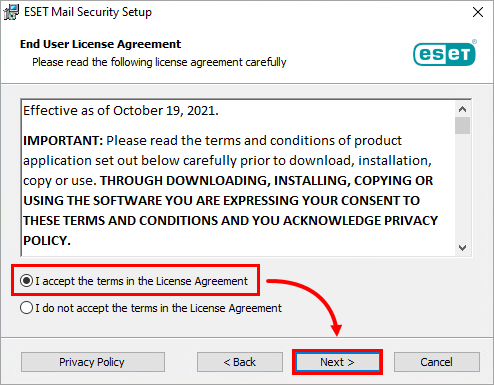The width and height of the screenshot is (494, 385).
Task: Close the ESET Mail Security Setup window
Action: [x=478, y=12]
